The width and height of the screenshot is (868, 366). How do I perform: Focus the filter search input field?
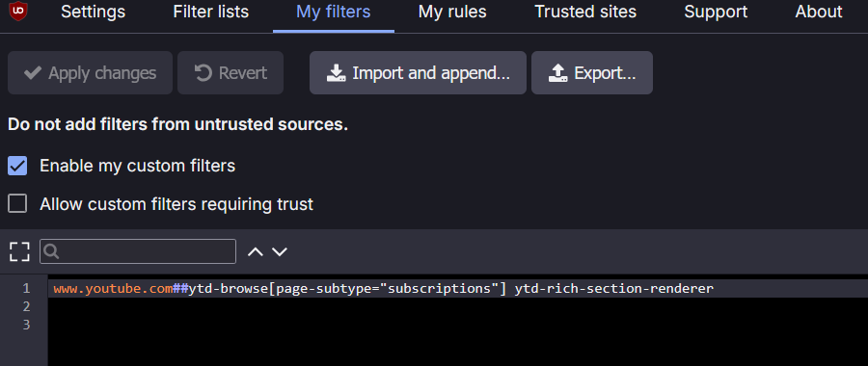coord(138,251)
